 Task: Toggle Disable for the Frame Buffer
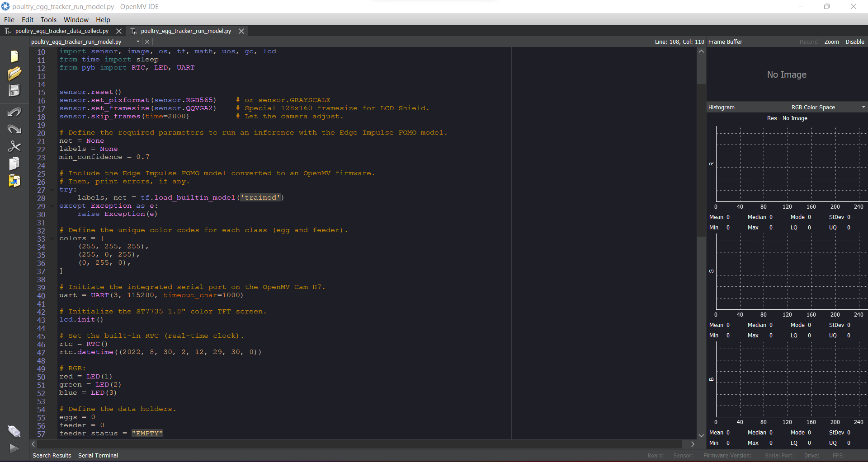tap(854, 42)
